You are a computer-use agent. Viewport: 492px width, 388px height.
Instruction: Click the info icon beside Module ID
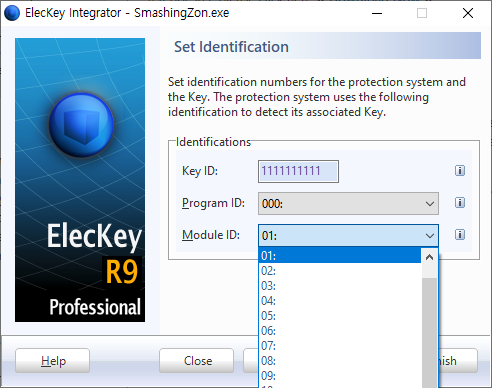click(460, 234)
